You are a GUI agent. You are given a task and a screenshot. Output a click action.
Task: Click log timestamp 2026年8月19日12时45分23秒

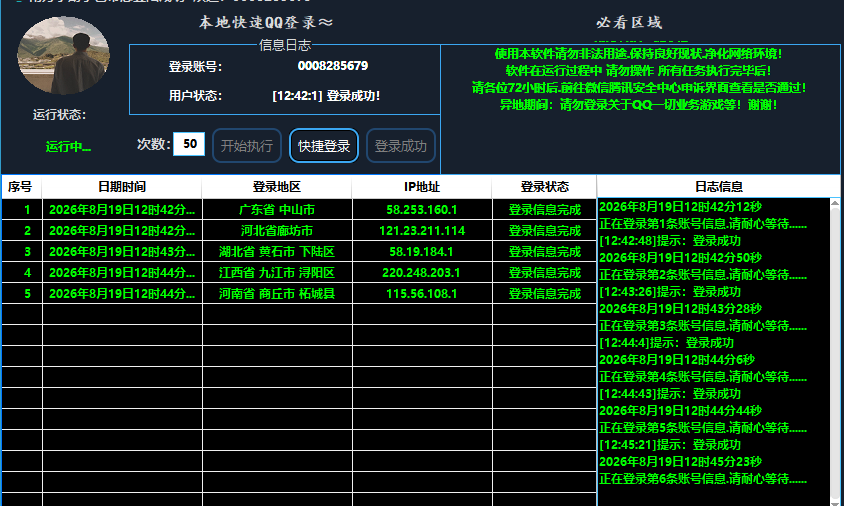tap(680, 462)
